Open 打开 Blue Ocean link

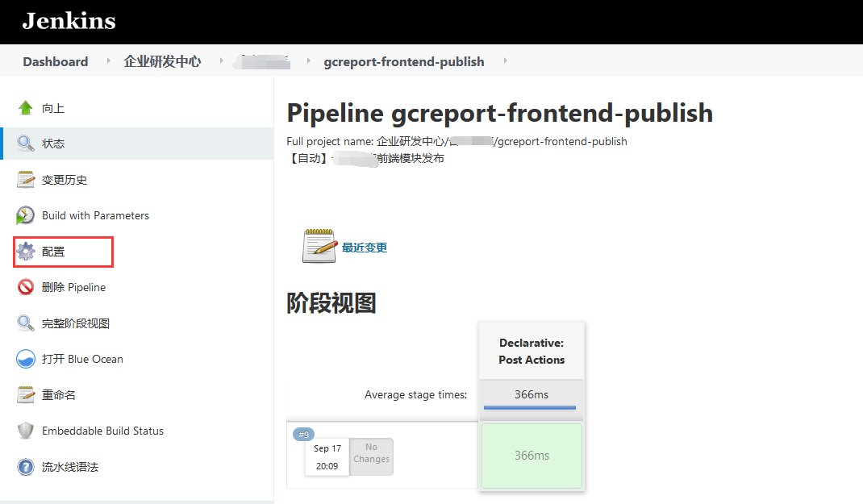[82, 360]
